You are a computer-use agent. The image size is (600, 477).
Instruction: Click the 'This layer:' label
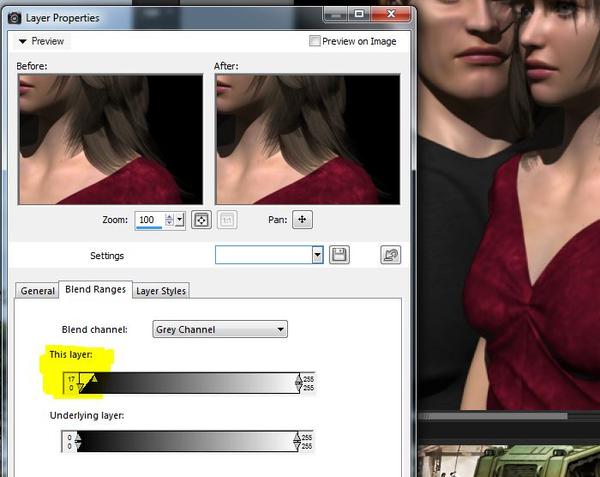(x=71, y=355)
